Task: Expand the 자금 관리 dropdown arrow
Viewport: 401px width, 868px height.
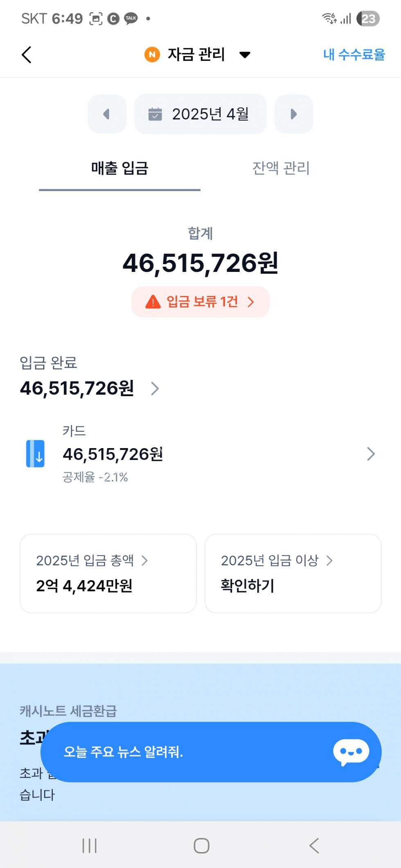Action: click(x=245, y=55)
